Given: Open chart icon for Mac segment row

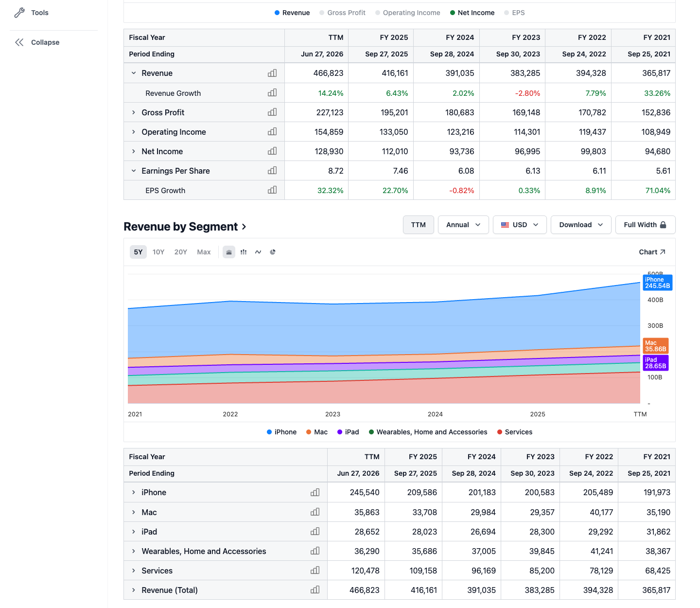Looking at the screenshot, I should (315, 512).
